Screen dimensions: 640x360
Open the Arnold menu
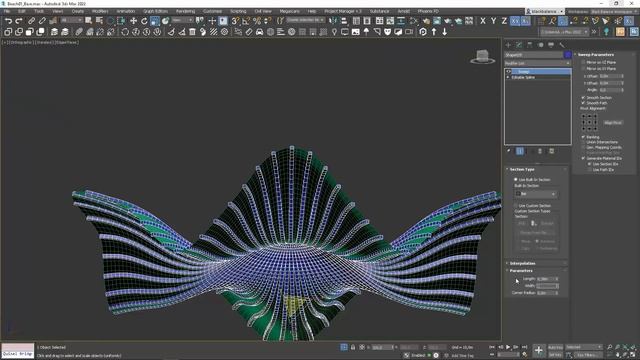[x=404, y=11]
